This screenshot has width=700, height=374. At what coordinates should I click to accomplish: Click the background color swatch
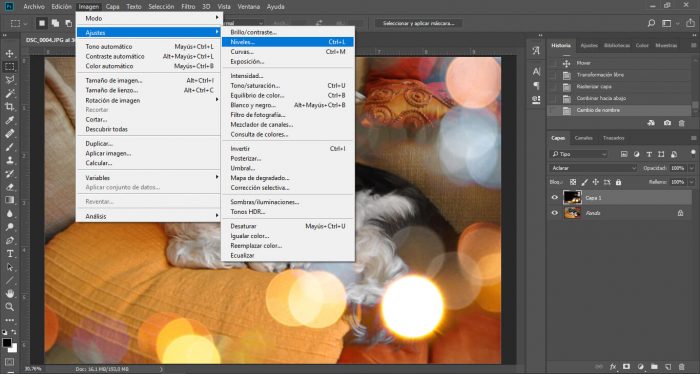pyautogui.click(x=13, y=349)
